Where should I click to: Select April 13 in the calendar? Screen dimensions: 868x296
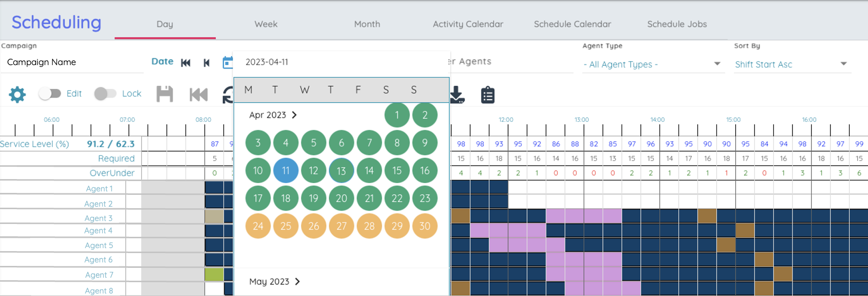coord(341,171)
